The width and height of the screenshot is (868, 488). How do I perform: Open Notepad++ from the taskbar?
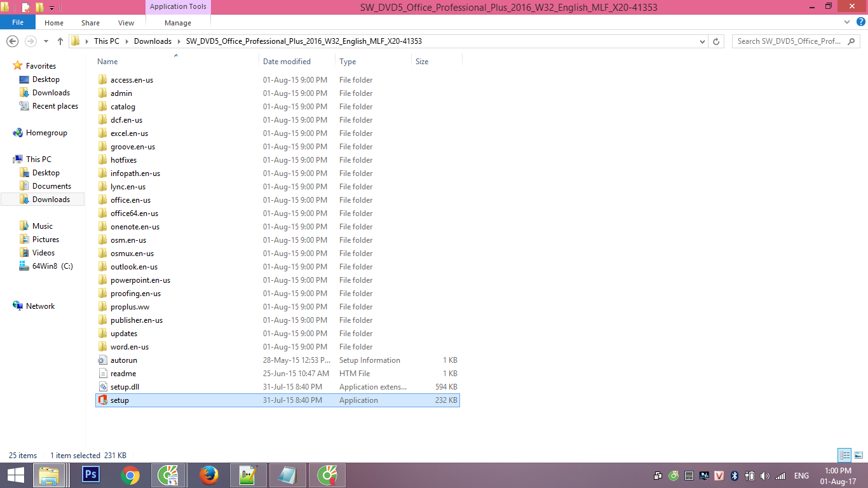[x=248, y=475]
